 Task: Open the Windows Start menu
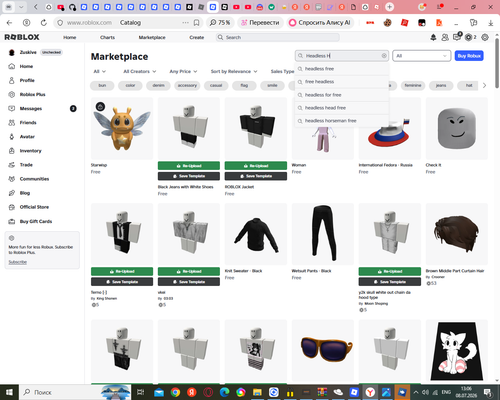(x=9, y=392)
